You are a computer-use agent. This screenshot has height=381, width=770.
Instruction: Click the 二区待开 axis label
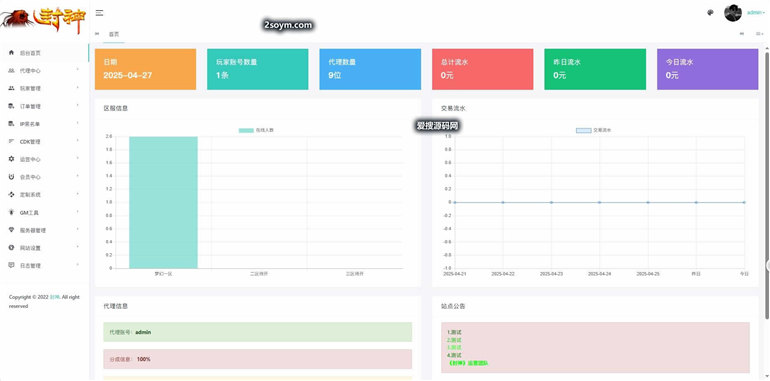[259, 273]
